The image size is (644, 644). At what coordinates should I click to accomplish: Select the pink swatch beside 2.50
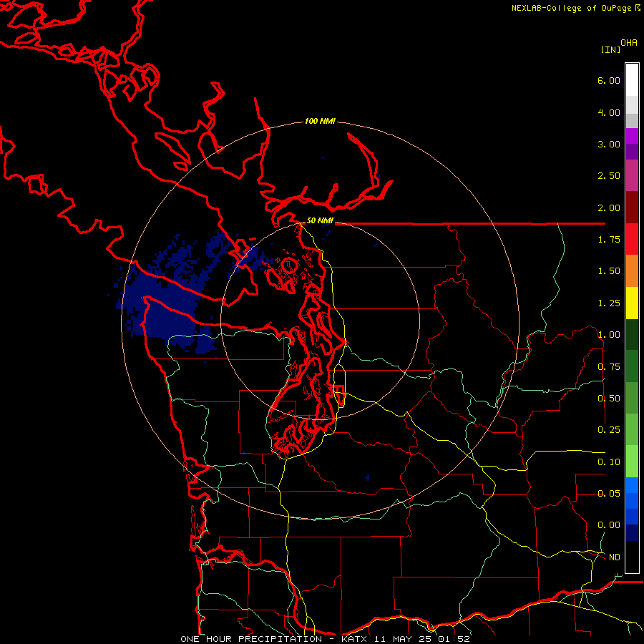click(632, 175)
